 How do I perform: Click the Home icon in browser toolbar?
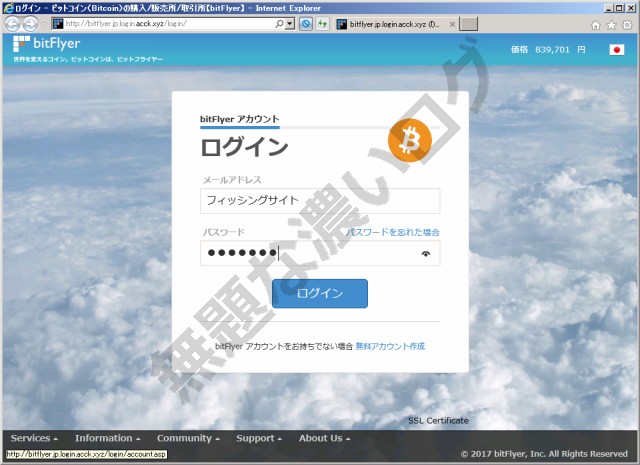[596, 25]
